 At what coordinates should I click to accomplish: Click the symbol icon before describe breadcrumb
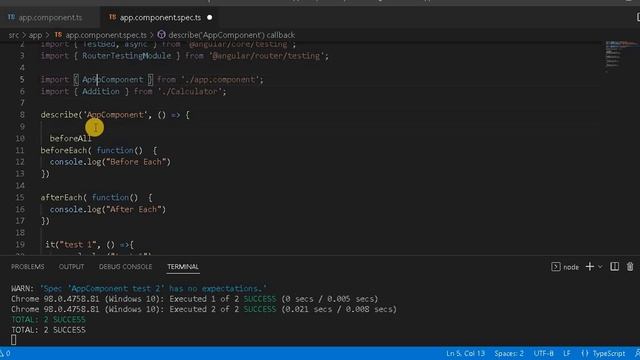(x=161, y=35)
